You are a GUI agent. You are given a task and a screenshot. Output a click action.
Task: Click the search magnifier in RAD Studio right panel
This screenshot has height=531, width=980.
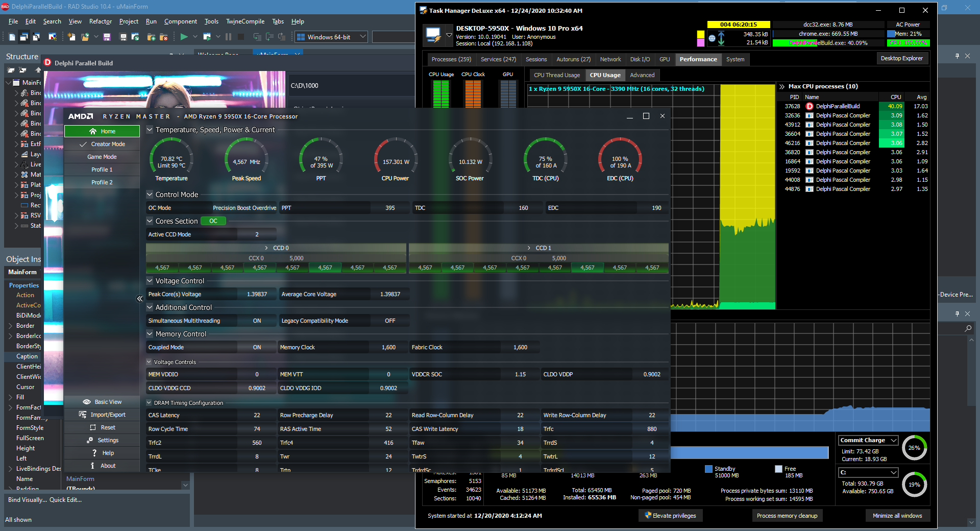click(968, 328)
